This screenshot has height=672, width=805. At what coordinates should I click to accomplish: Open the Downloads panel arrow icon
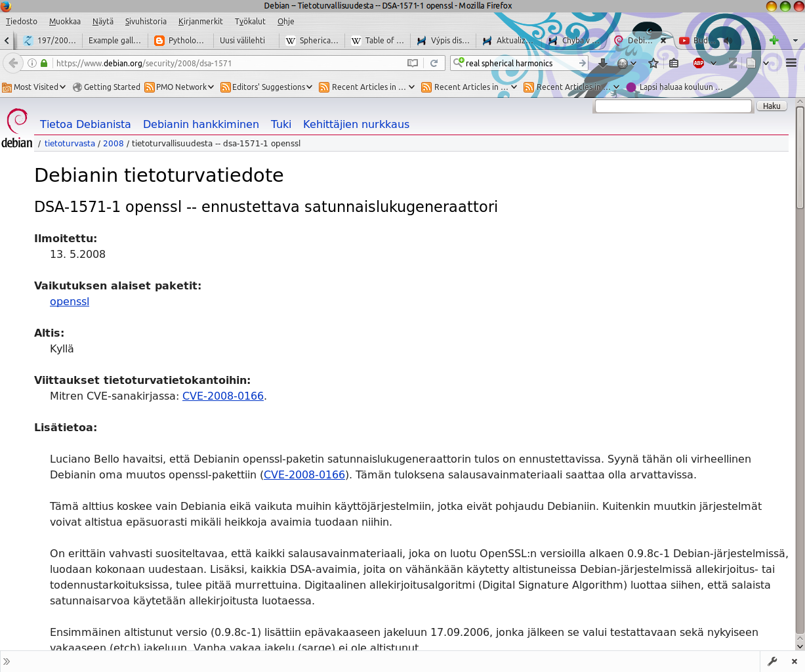[x=602, y=63]
